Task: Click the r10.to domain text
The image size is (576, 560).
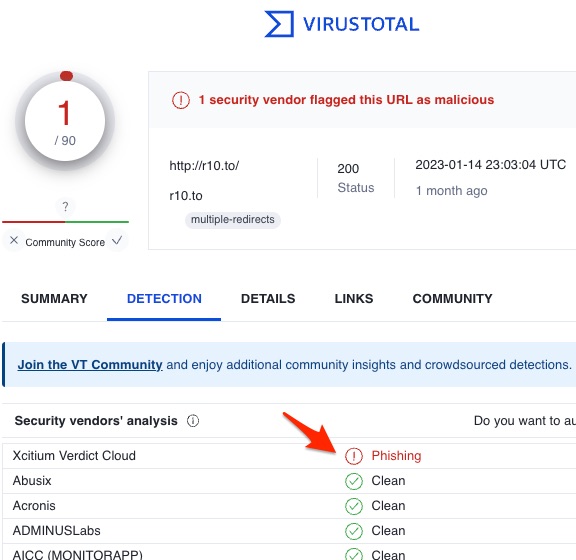Action: pyautogui.click(x=186, y=196)
